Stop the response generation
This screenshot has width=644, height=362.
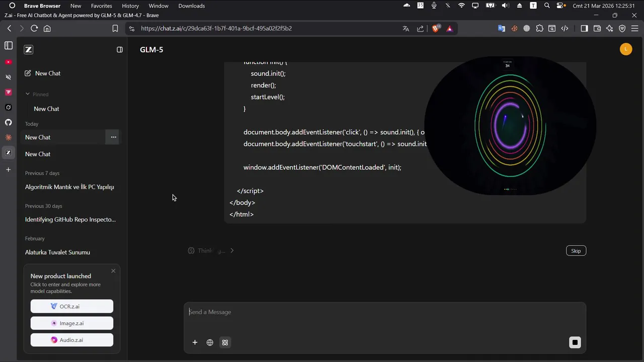point(575,343)
